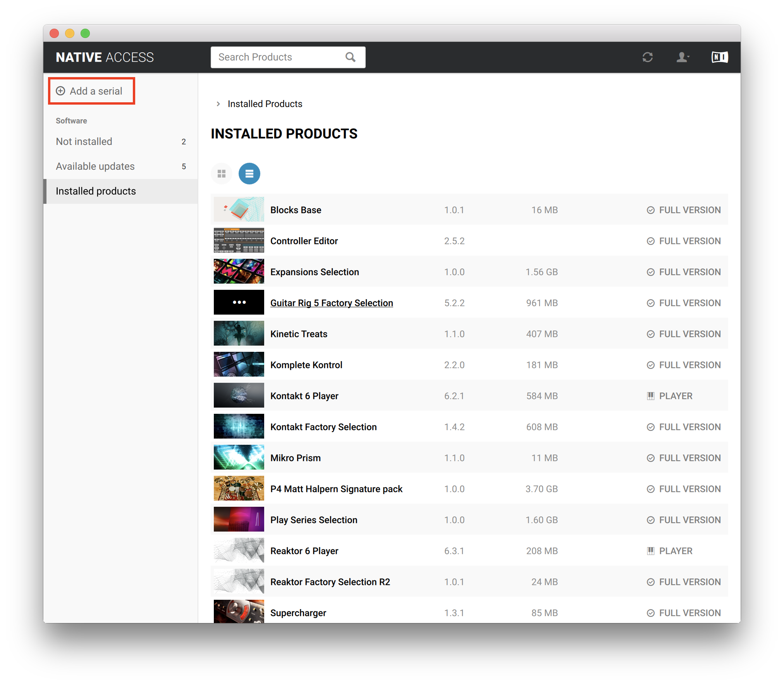Click the Native Instruments logo icon
This screenshot has width=784, height=685.
[x=719, y=57]
